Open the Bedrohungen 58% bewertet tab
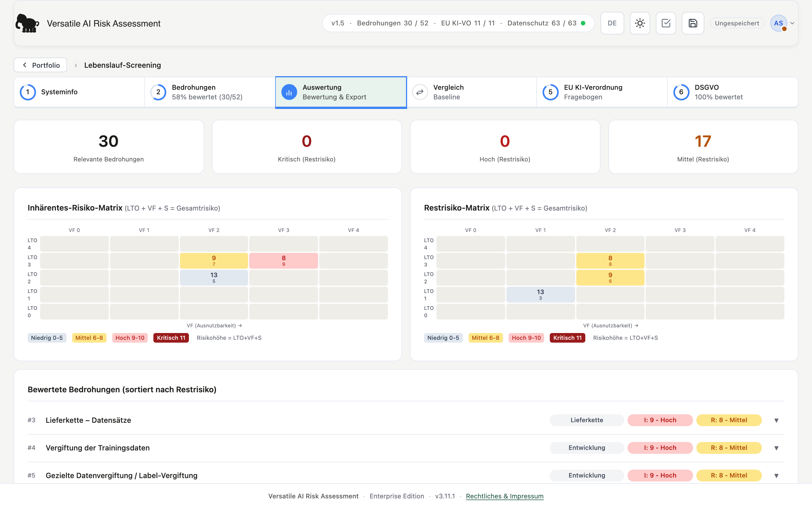Image resolution: width=812 pixels, height=508 pixels. (x=210, y=92)
